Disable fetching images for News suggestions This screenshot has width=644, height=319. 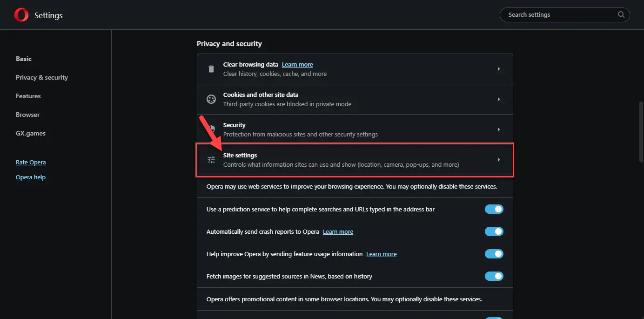tap(494, 276)
